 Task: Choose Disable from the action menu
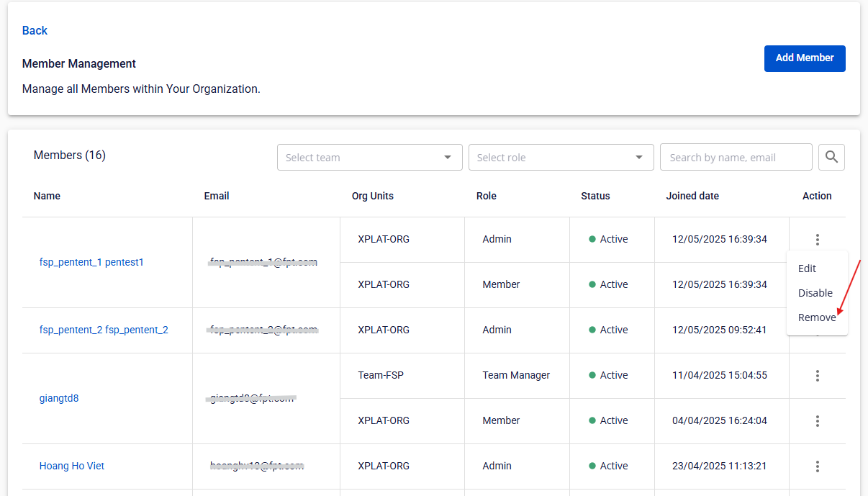[817, 293]
